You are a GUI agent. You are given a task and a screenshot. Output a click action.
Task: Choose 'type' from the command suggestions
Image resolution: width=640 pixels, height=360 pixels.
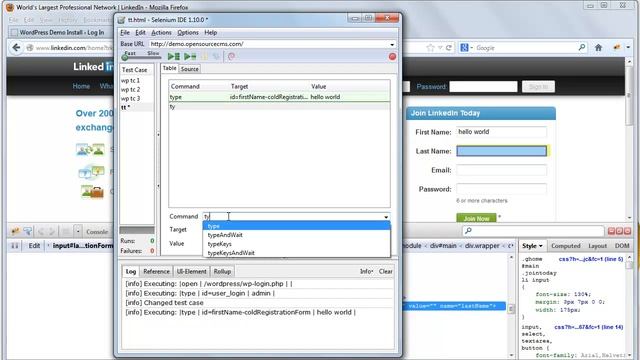coord(296,226)
